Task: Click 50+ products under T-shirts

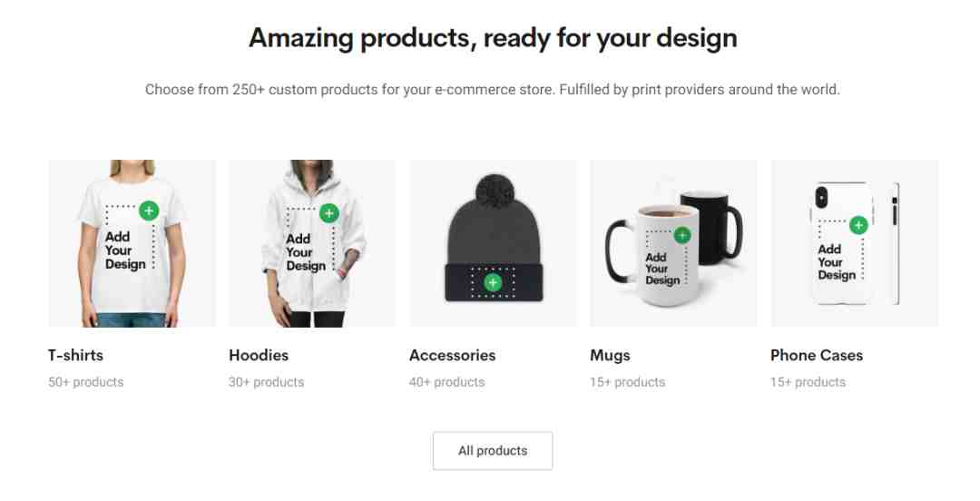Action: pos(85,382)
